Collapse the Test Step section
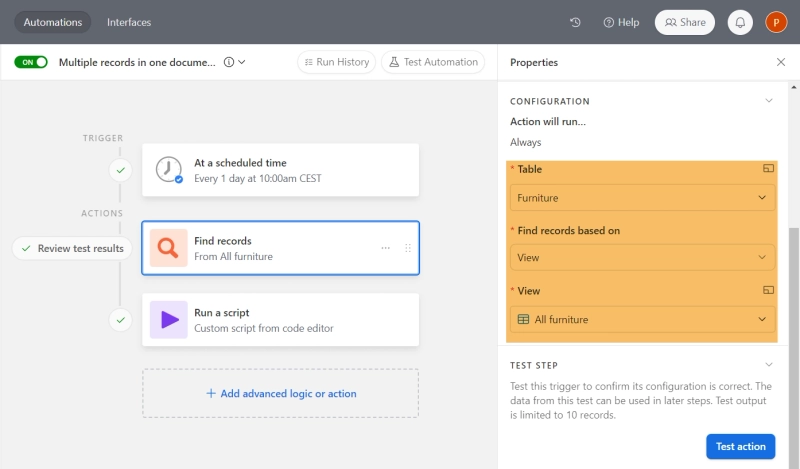The width and height of the screenshot is (800, 469). tap(769, 364)
